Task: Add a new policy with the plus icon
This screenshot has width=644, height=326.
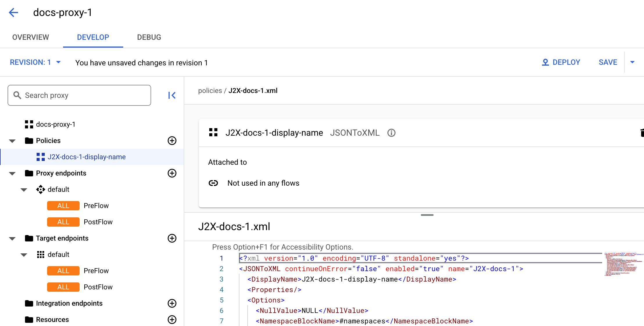Action: click(x=172, y=141)
